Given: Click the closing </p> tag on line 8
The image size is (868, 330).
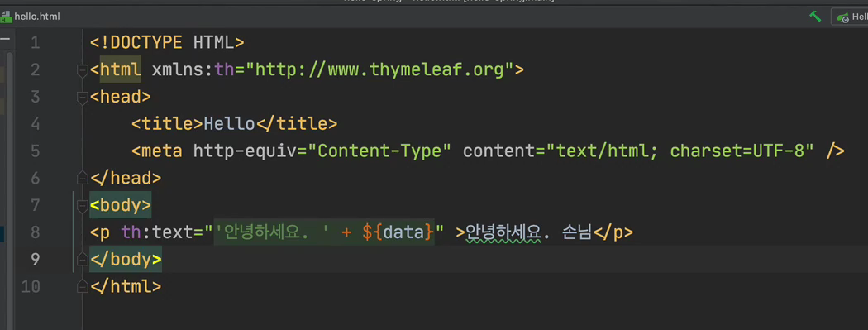Looking at the screenshot, I should (x=613, y=232).
